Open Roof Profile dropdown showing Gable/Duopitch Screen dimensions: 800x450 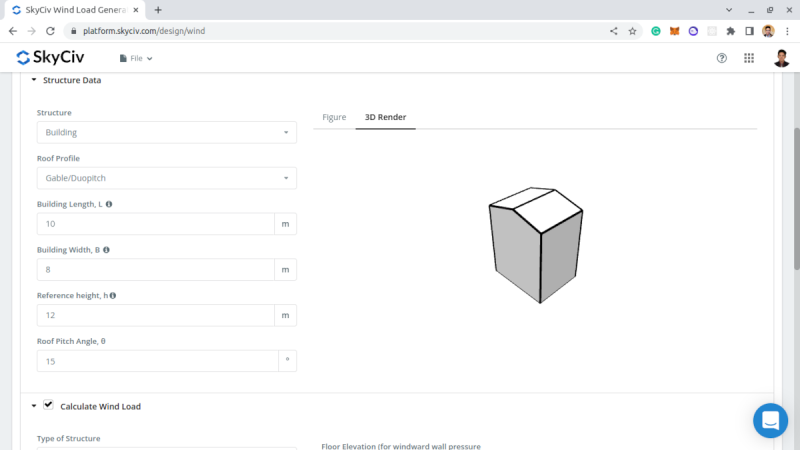(166, 178)
